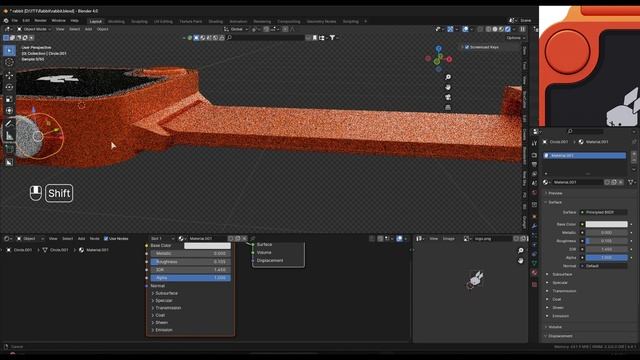The image size is (640, 360).
Task: Open the viewport Options dropdown
Action: coord(516,38)
